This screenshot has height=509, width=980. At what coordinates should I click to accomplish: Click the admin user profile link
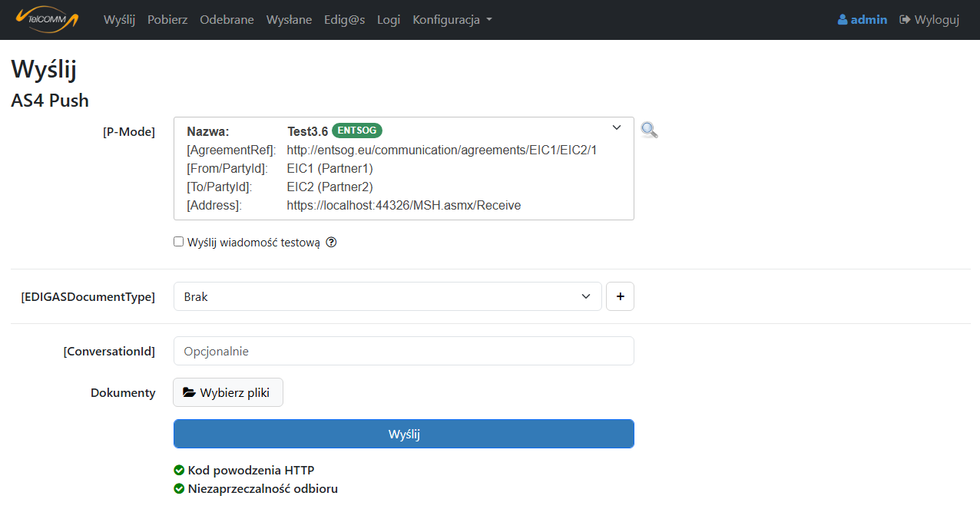pyautogui.click(x=862, y=20)
